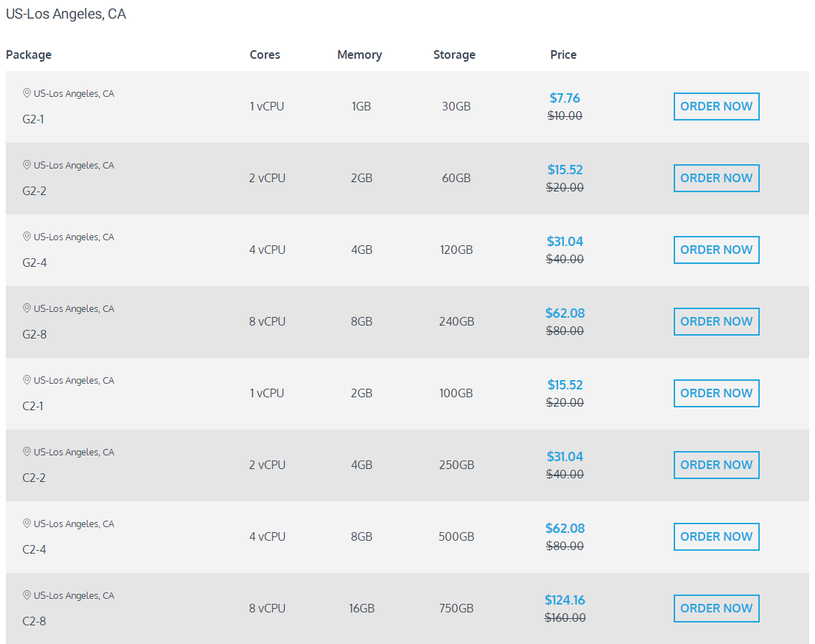Order the C2-1 100GB storage plan

[x=716, y=393]
